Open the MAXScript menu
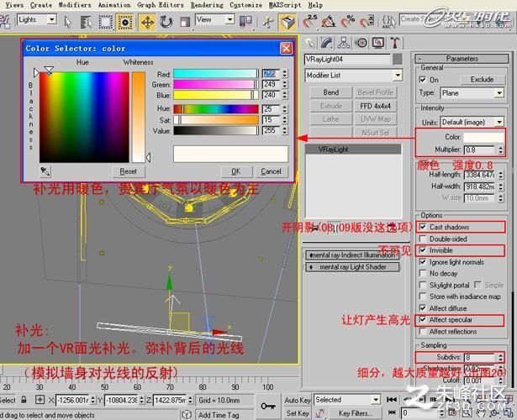This screenshot has height=420, width=517. [285, 5]
